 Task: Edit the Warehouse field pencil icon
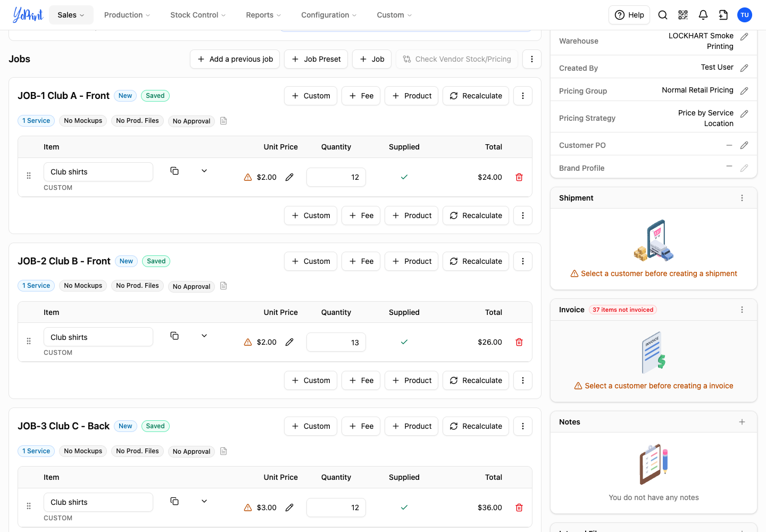pos(744,37)
